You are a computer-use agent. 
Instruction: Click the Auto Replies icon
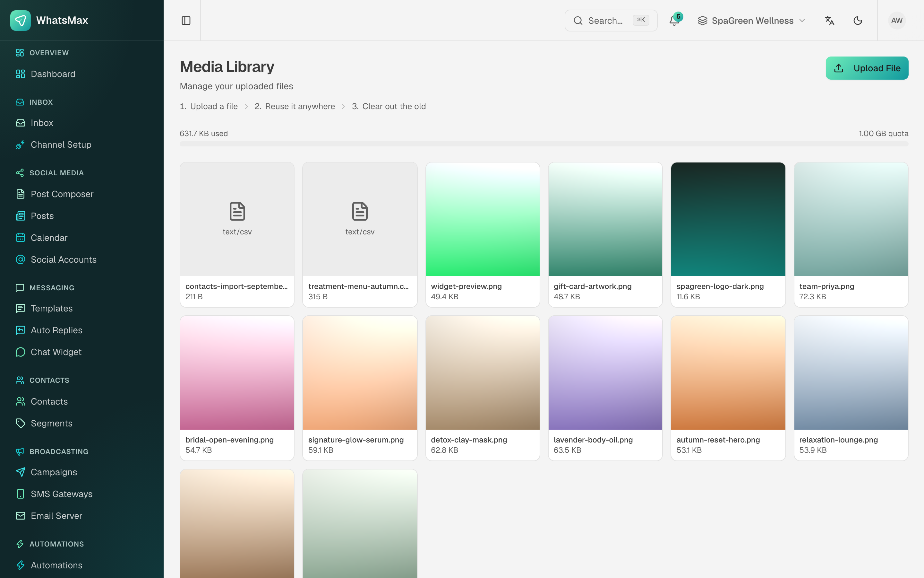(x=21, y=330)
